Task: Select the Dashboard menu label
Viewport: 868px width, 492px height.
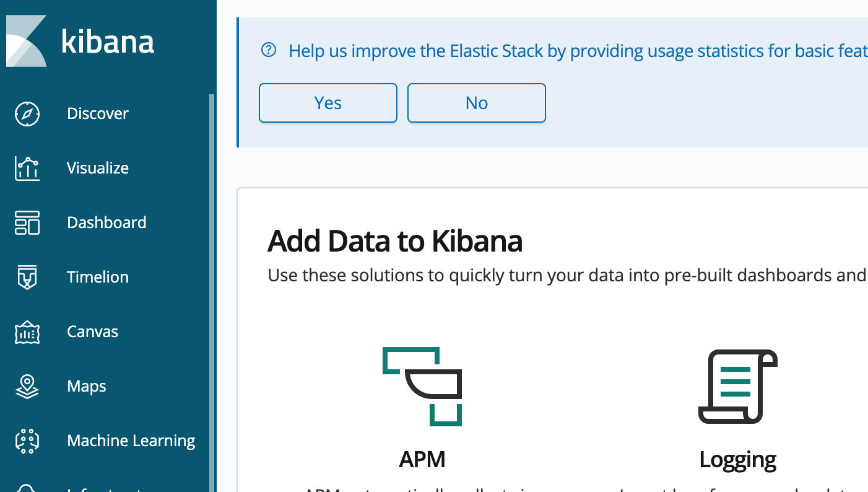Action: pyautogui.click(x=106, y=222)
